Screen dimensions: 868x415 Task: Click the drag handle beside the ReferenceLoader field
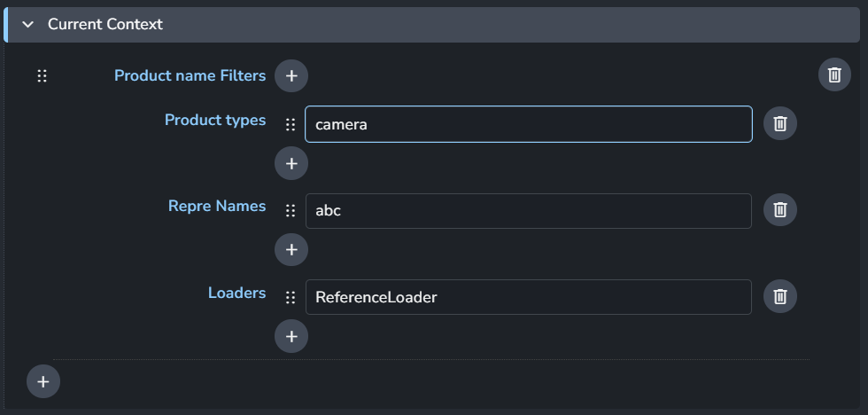pos(291,298)
